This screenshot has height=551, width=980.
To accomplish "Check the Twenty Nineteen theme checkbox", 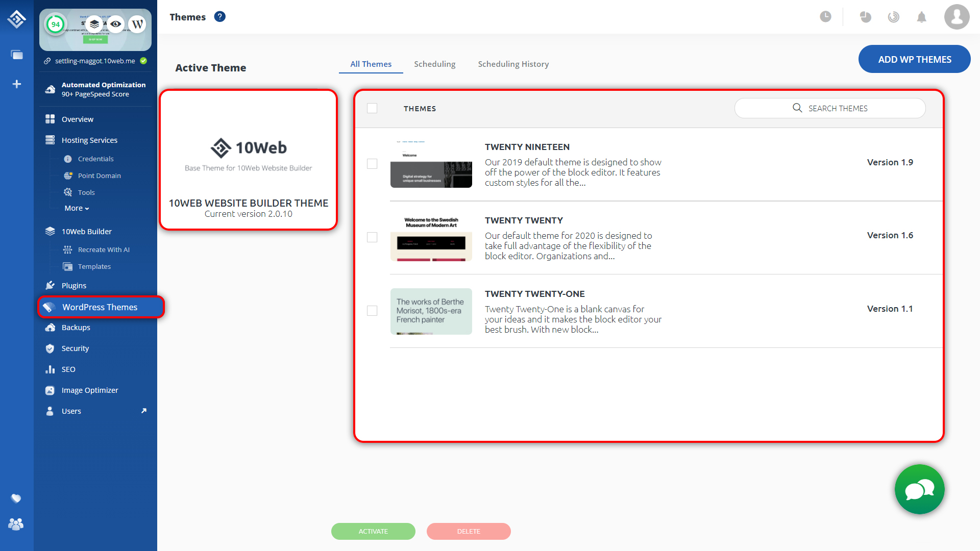I will coord(372,164).
